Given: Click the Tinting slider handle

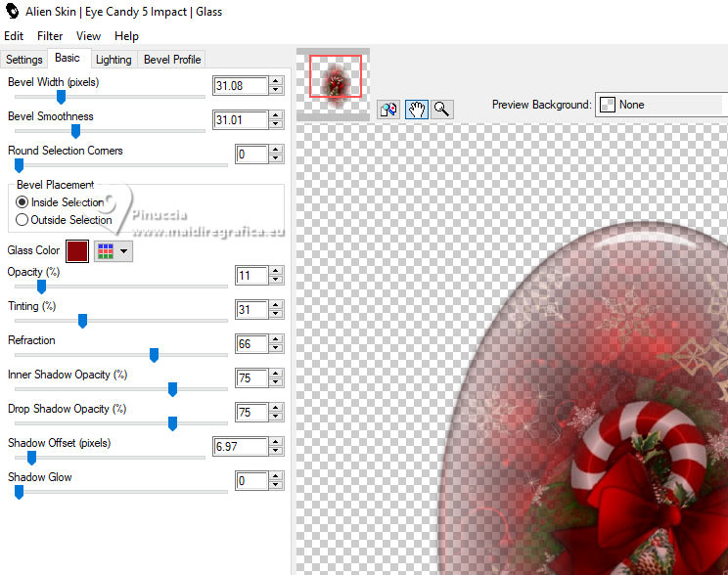Looking at the screenshot, I should point(82,321).
